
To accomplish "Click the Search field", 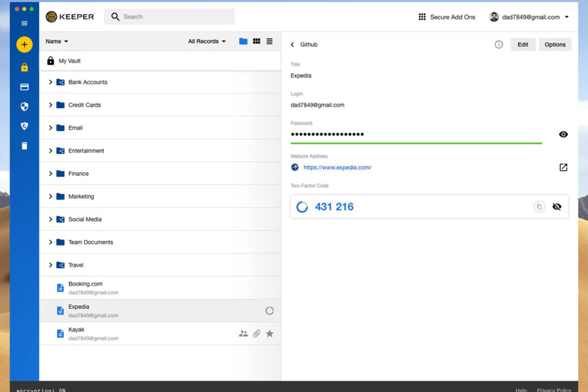I will [x=169, y=17].
